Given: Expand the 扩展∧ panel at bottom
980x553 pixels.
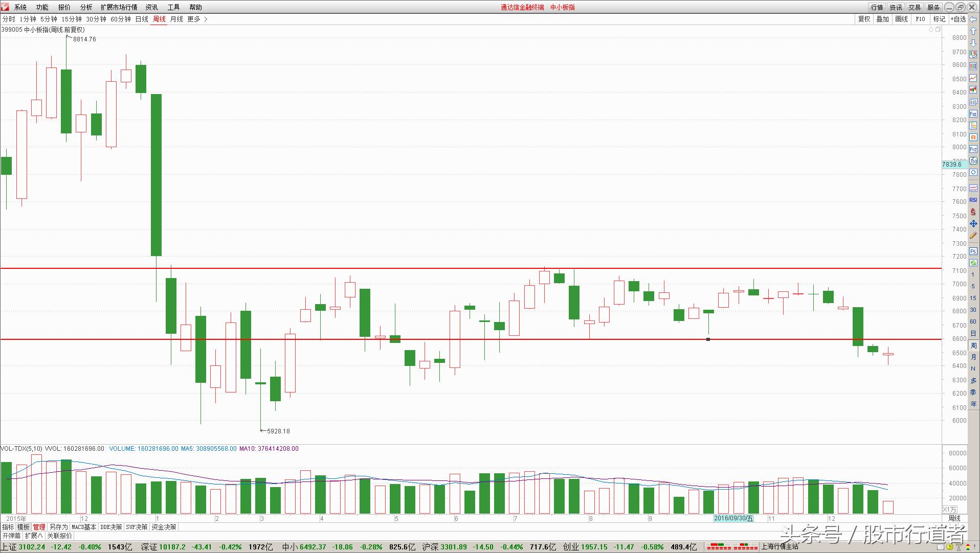Looking at the screenshot, I should [34, 536].
